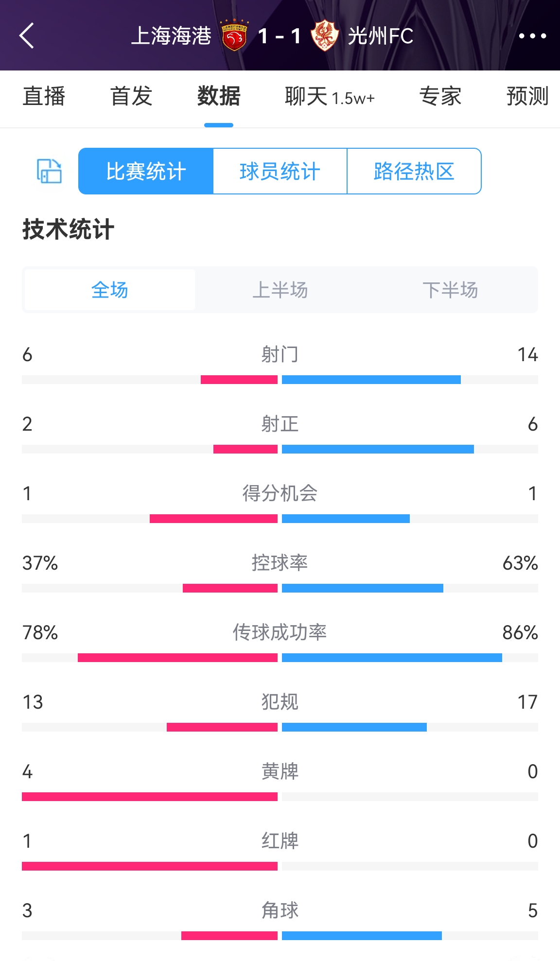This screenshot has width=560, height=961.
Task: Tap the screen rotate icon beside 比赛统计
Action: click(49, 171)
